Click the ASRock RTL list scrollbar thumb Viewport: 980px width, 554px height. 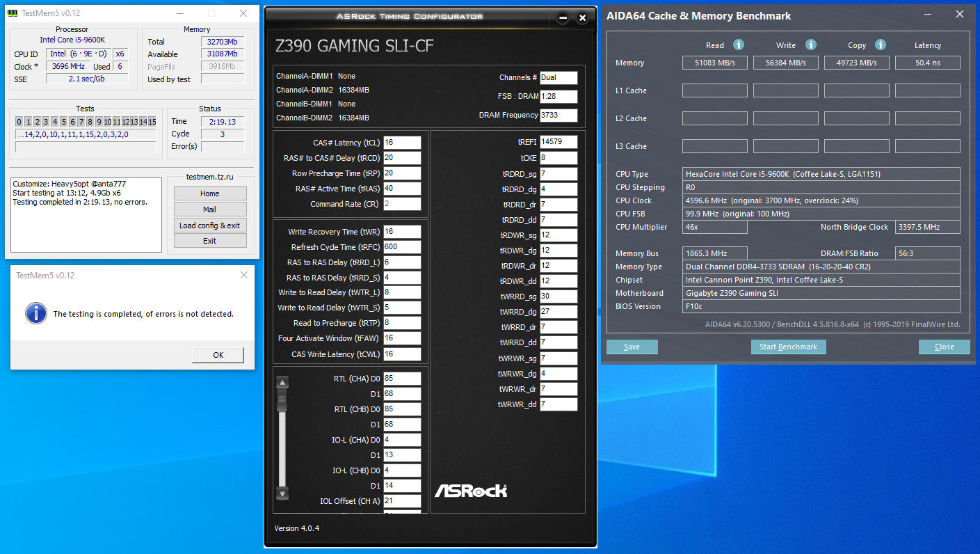point(282,400)
